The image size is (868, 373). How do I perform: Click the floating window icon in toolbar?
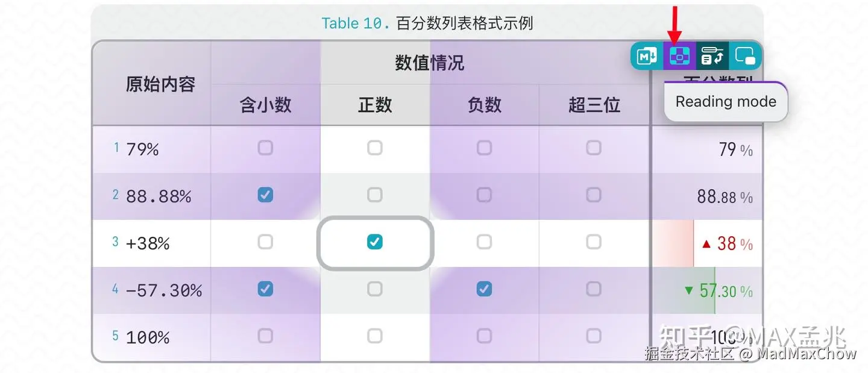tap(746, 56)
